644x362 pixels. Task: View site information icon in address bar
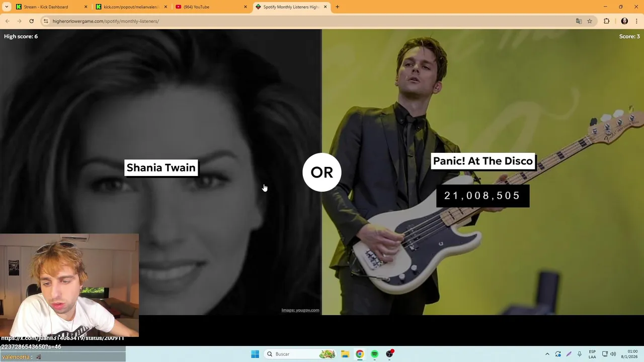pyautogui.click(x=46, y=21)
